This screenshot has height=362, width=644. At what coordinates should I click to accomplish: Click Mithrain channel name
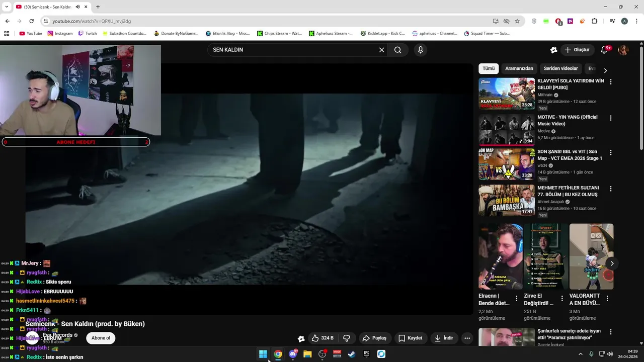click(x=545, y=95)
